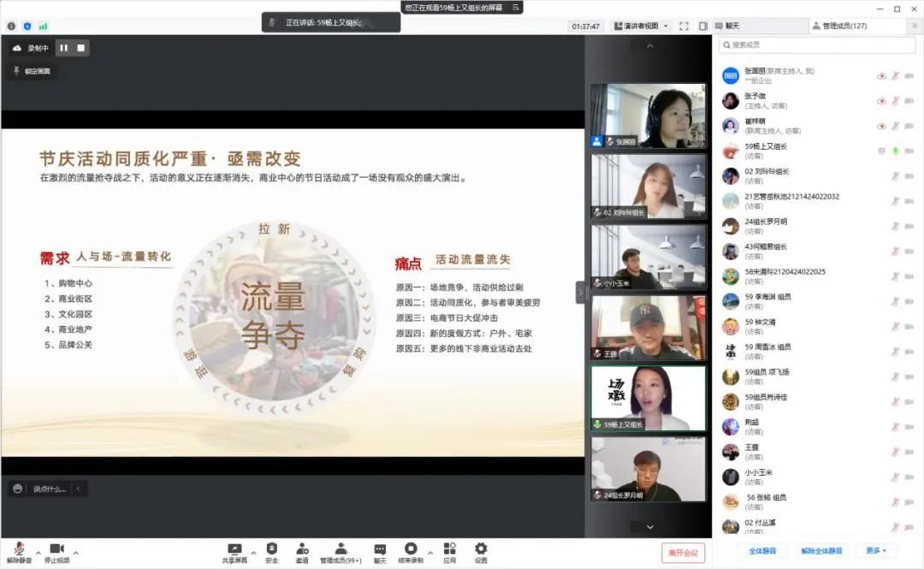This screenshot has height=569, width=924.
Task: Open the Invite participants icon
Action: tap(302, 550)
